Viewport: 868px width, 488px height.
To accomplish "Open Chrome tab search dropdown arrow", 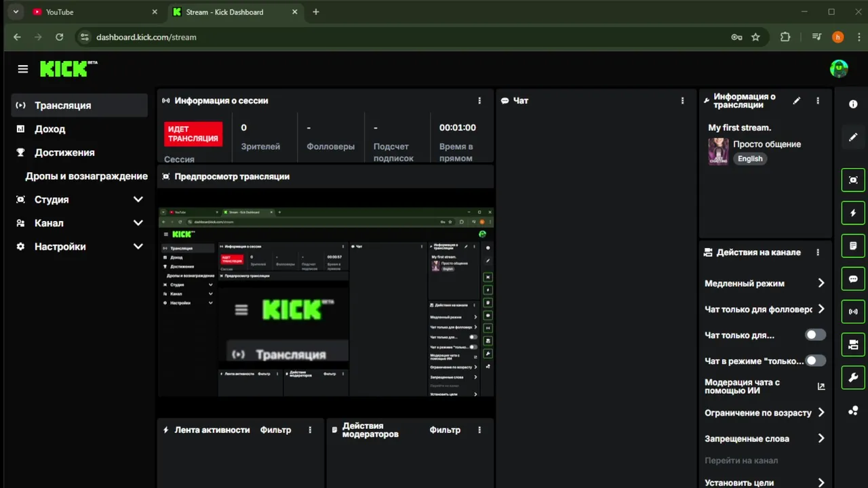I will coord(16,12).
